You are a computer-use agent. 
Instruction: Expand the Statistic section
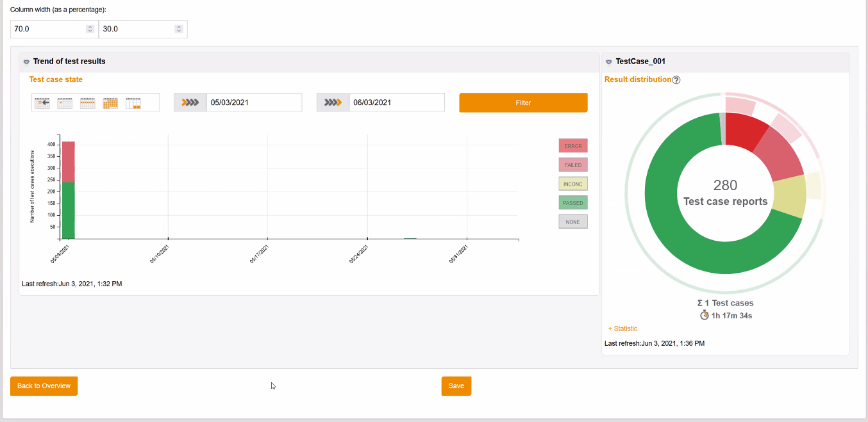[x=622, y=328]
